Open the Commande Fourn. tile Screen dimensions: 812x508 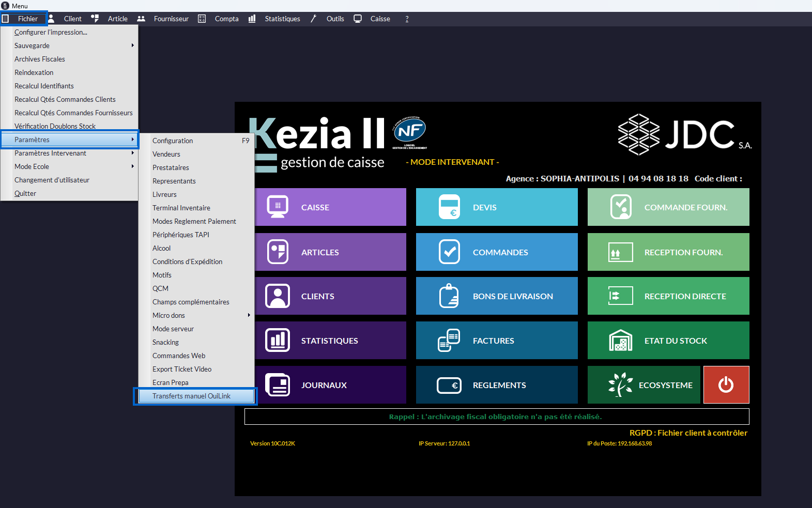click(x=668, y=207)
